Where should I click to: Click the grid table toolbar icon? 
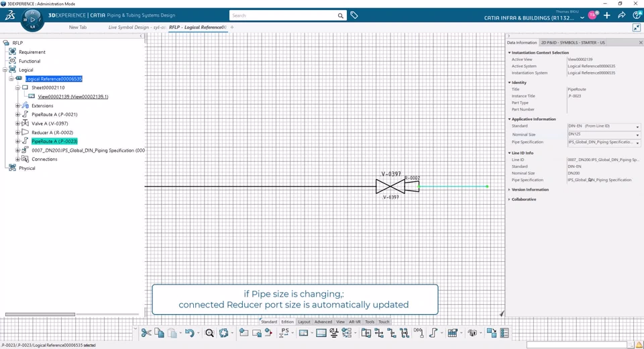(x=453, y=333)
